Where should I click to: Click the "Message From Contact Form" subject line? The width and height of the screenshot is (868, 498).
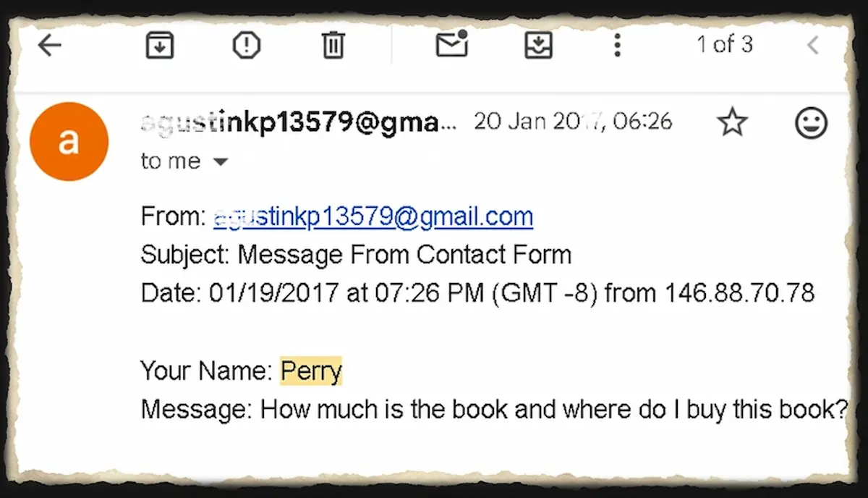coord(404,255)
